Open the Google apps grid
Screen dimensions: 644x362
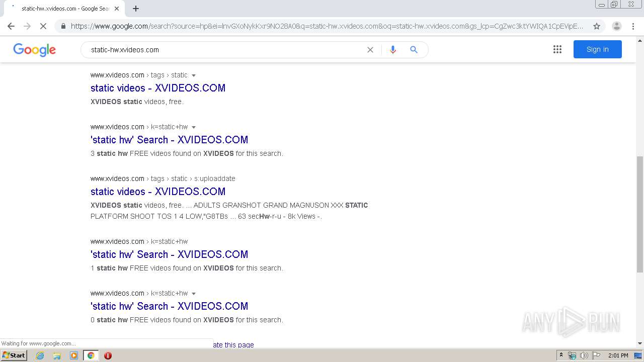pyautogui.click(x=557, y=49)
